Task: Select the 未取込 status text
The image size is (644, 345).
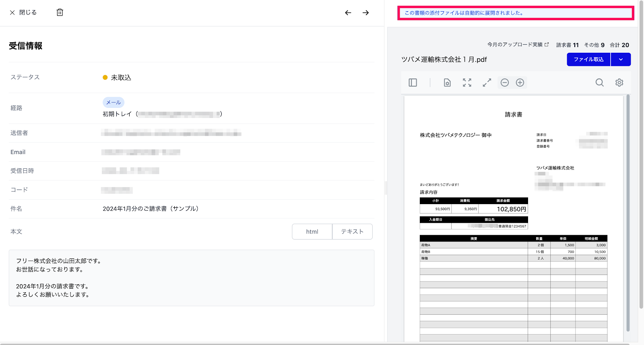Action: (x=121, y=78)
